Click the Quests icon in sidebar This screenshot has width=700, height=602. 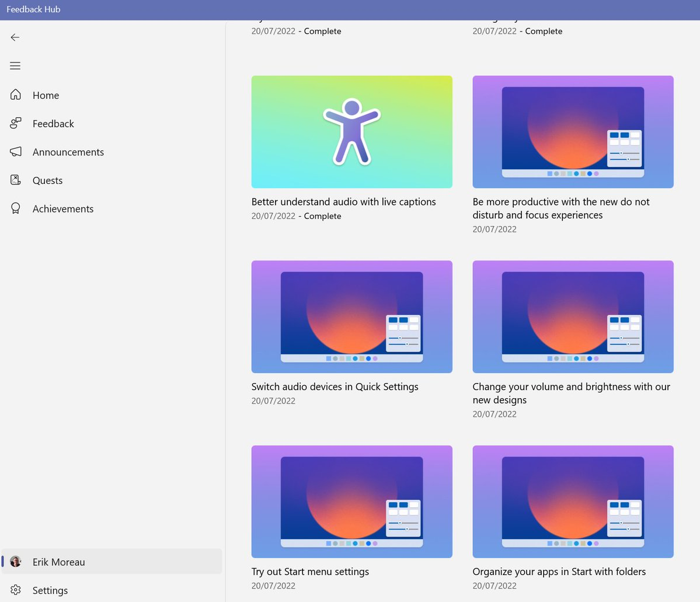click(16, 180)
